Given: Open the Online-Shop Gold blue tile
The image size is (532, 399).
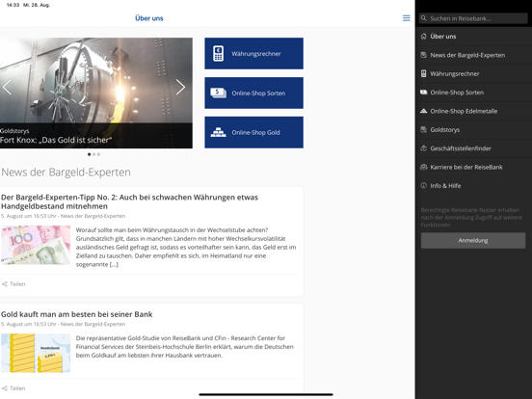Looking at the screenshot, I should pyautogui.click(x=253, y=132).
